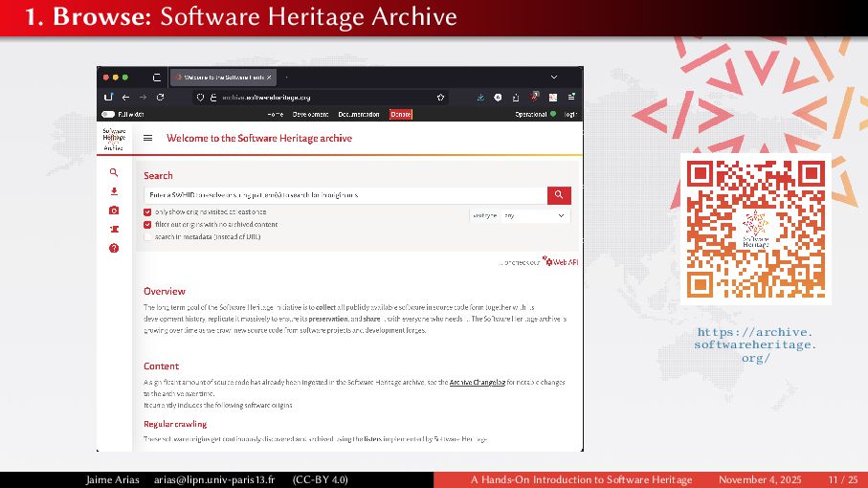Open downloads from the sidebar download icon

pos(114,191)
